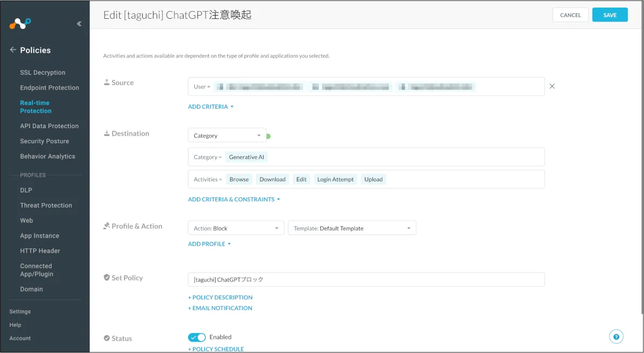The height and width of the screenshot is (353, 644).
Task: Open Connected App/Plugin profile
Action: coord(36,270)
